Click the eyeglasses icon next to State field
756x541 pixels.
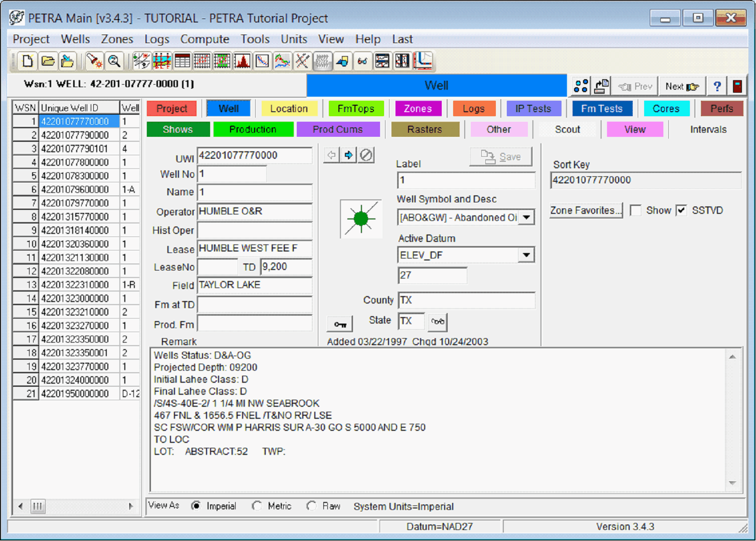pyautogui.click(x=438, y=322)
